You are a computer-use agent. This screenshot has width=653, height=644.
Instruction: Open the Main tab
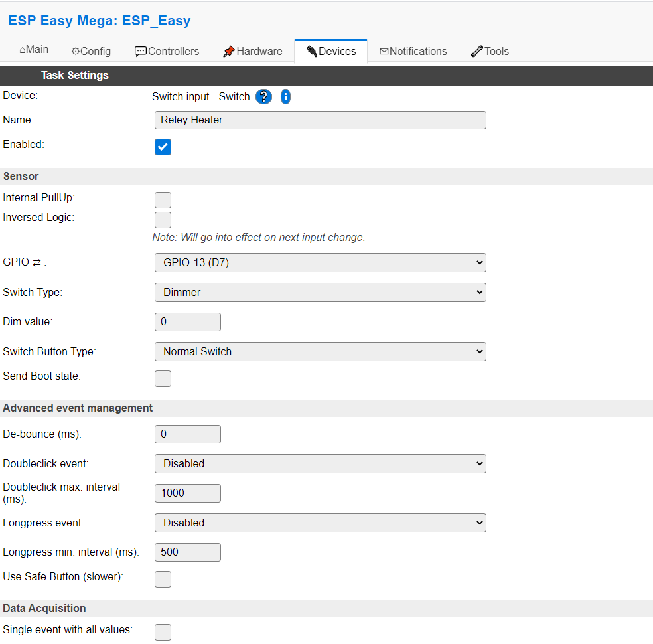(34, 50)
